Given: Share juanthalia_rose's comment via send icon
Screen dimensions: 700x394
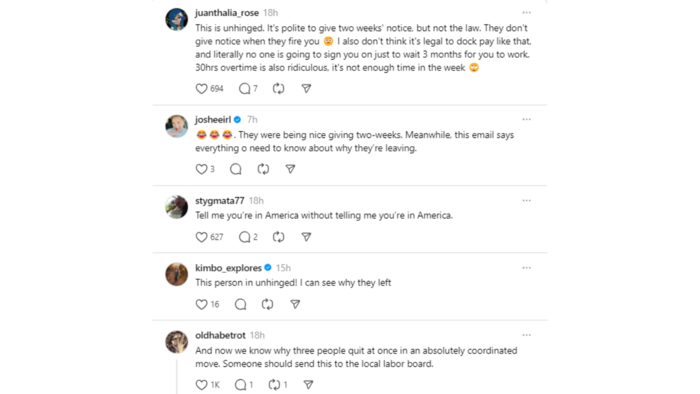Looking at the screenshot, I should [x=306, y=89].
